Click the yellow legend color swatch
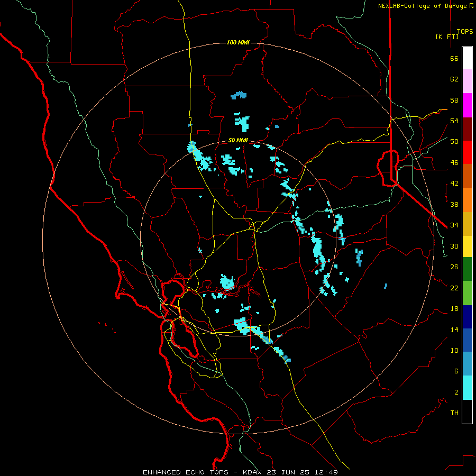 click(467, 246)
